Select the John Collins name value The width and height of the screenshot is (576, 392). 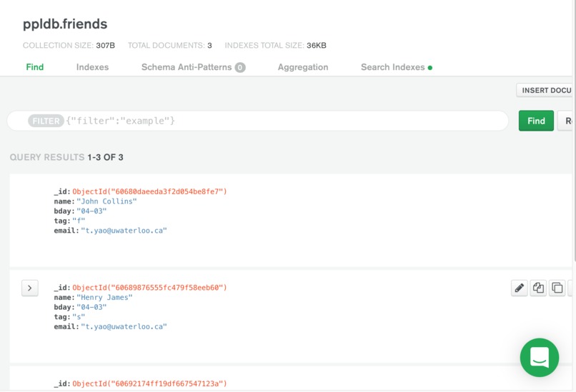pyautogui.click(x=106, y=201)
